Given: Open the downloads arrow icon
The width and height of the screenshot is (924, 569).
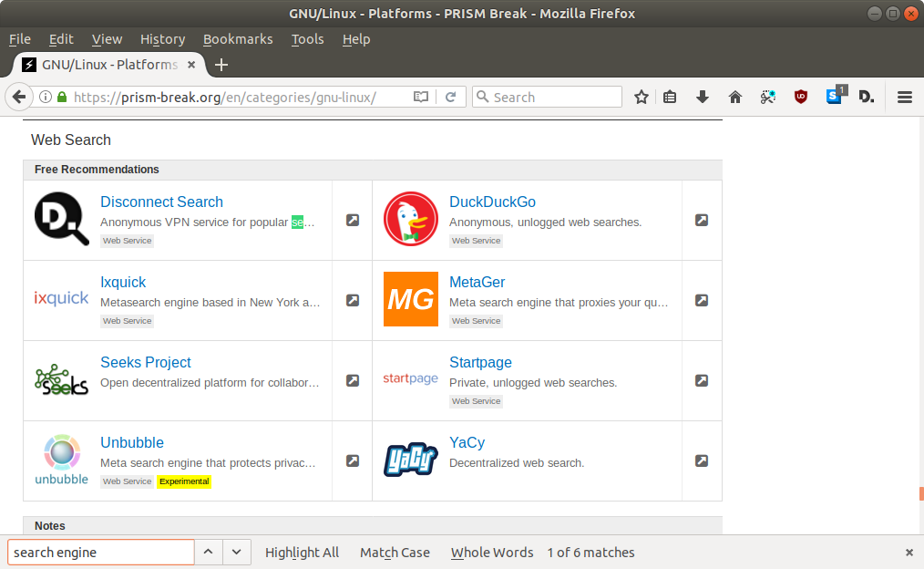Looking at the screenshot, I should click(x=703, y=97).
